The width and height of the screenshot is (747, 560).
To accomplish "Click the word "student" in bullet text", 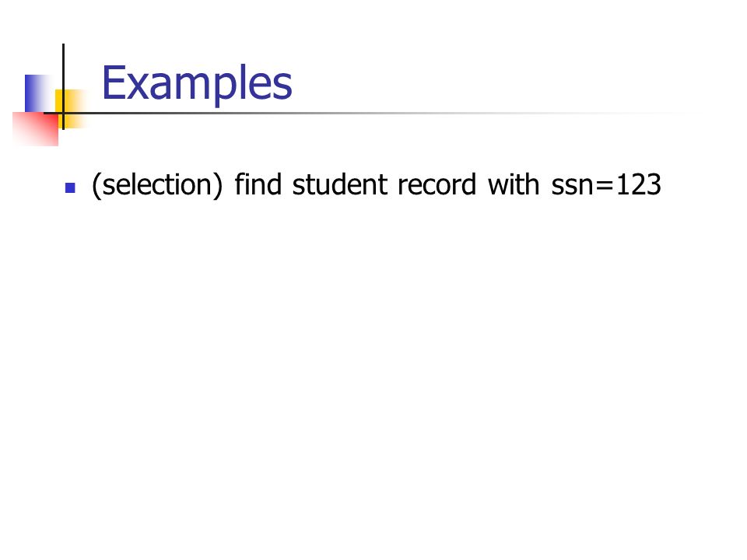I will click(x=340, y=184).
